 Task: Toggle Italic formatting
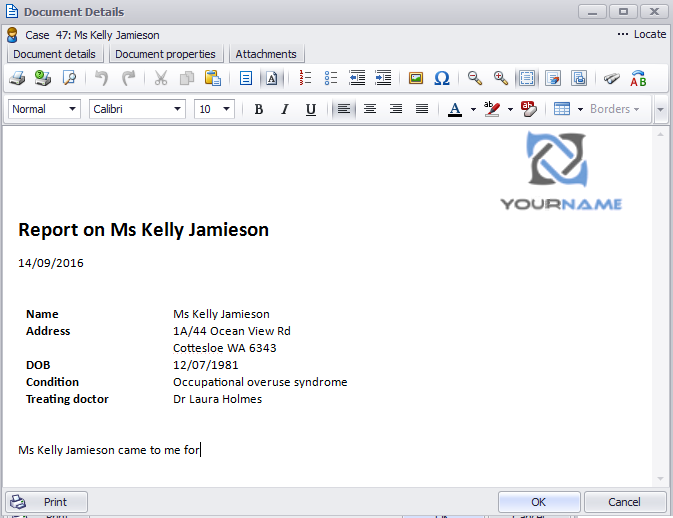284,109
